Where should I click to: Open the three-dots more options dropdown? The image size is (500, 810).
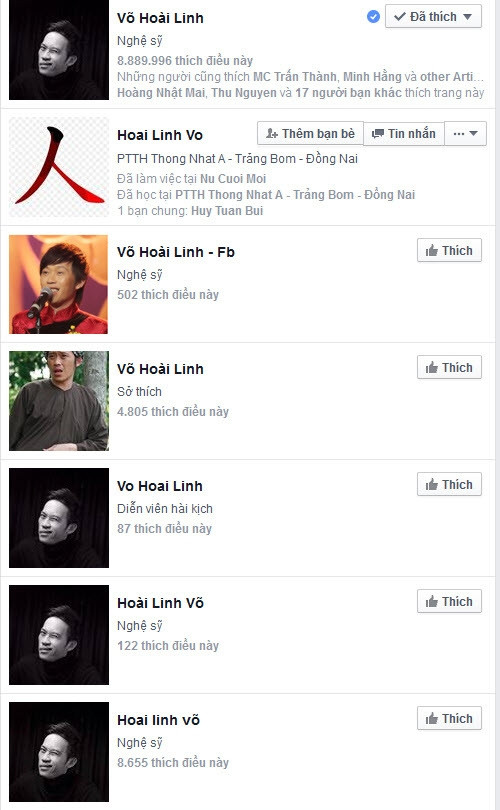tap(465, 134)
